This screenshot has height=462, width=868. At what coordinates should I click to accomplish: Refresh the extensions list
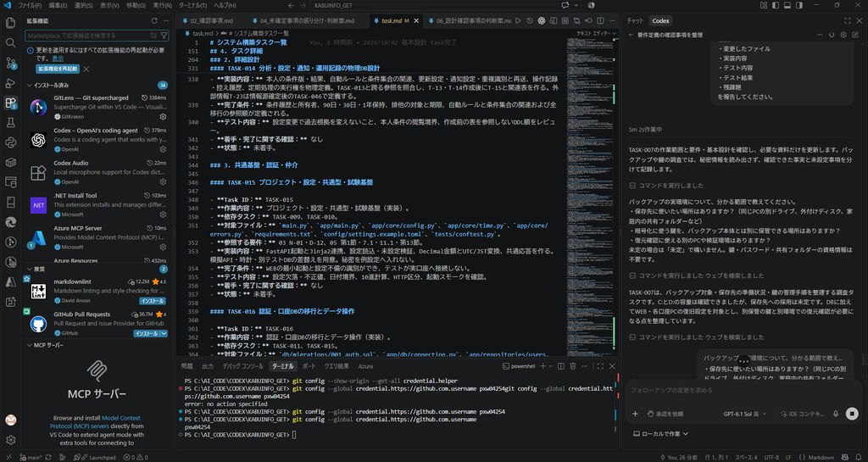[x=154, y=21]
